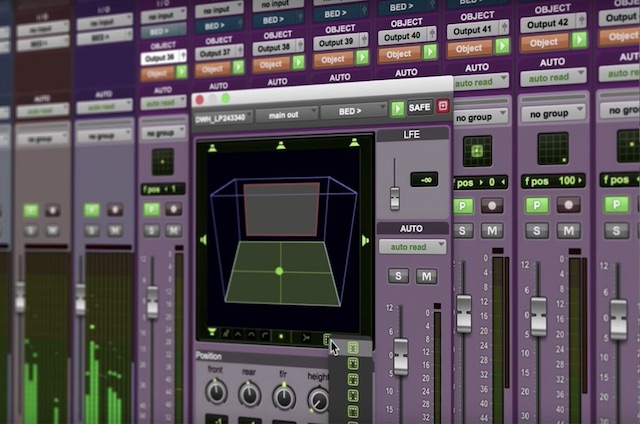Open the mini panner display on the Output 36 channel

(162, 162)
